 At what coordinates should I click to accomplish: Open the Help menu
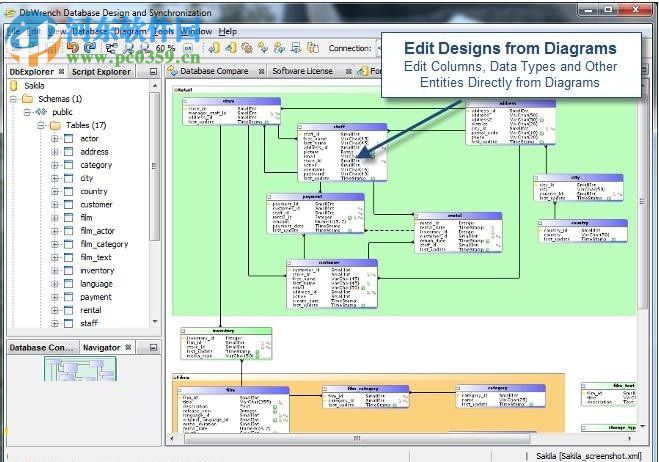click(228, 31)
